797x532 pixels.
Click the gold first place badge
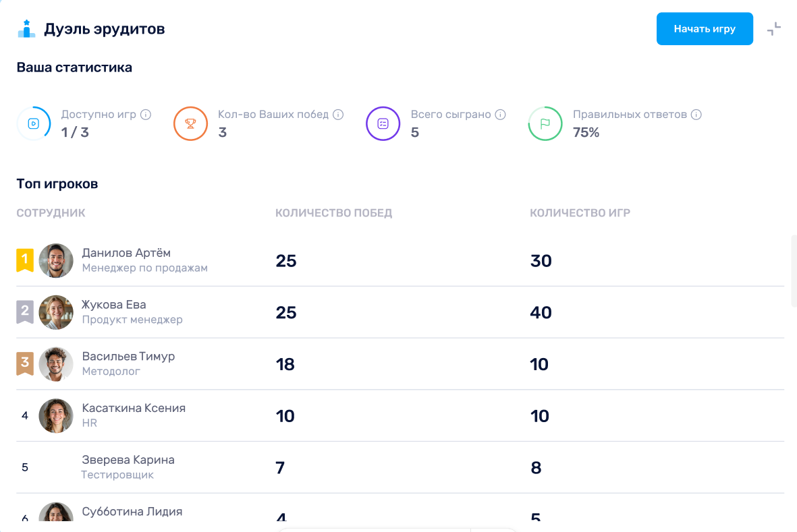coord(25,260)
